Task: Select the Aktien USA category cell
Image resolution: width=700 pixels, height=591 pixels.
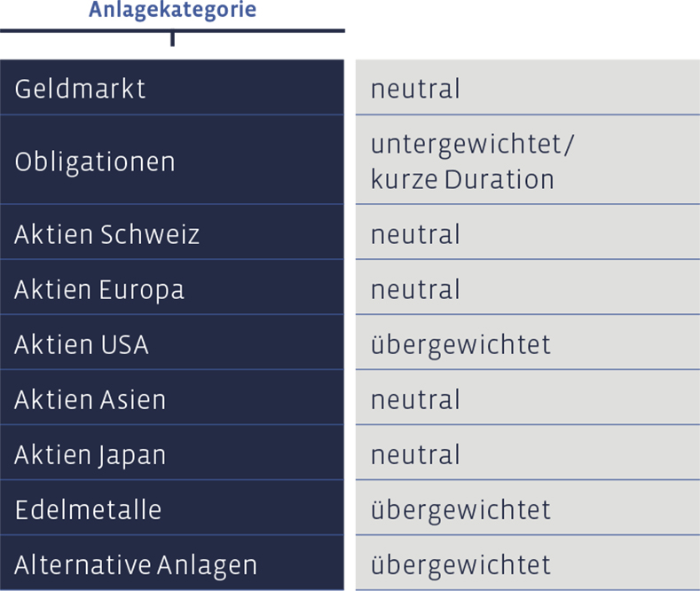Action: click(x=172, y=343)
